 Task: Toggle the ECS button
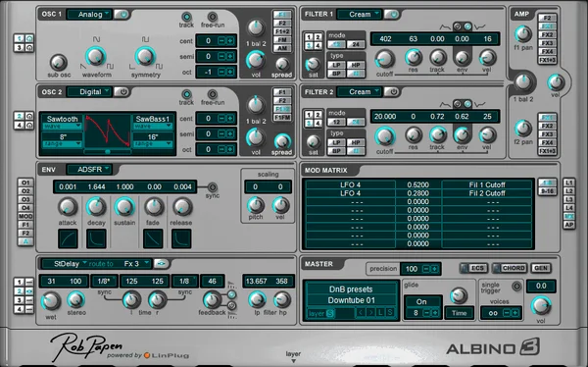(473, 268)
